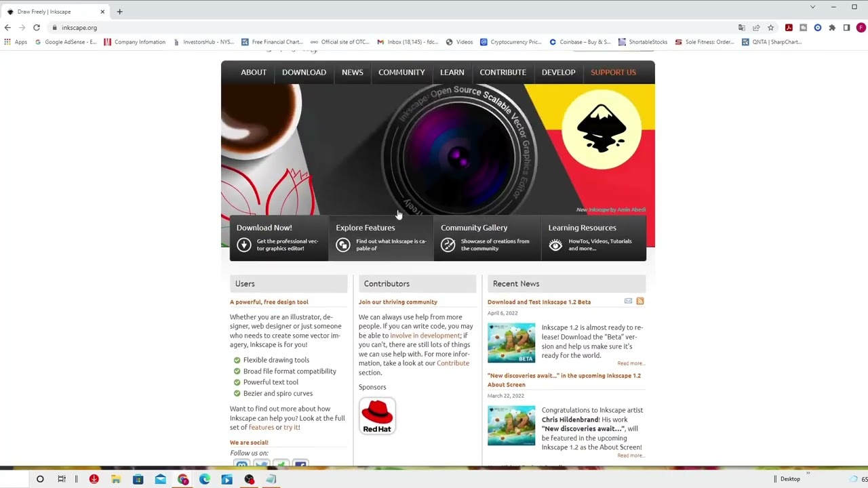Click Read more under Chris Hildenbrand article

point(631,455)
